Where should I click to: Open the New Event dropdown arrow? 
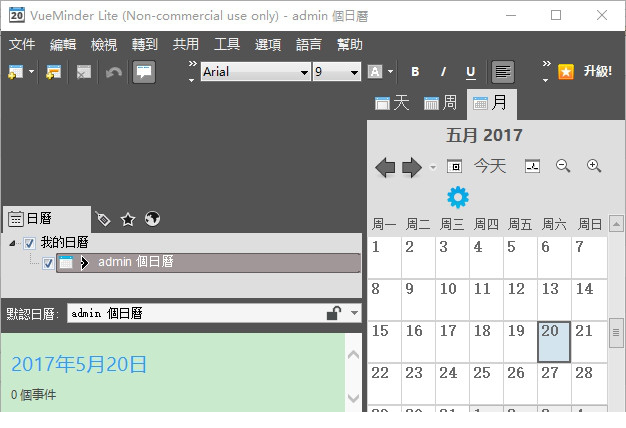tap(32, 72)
